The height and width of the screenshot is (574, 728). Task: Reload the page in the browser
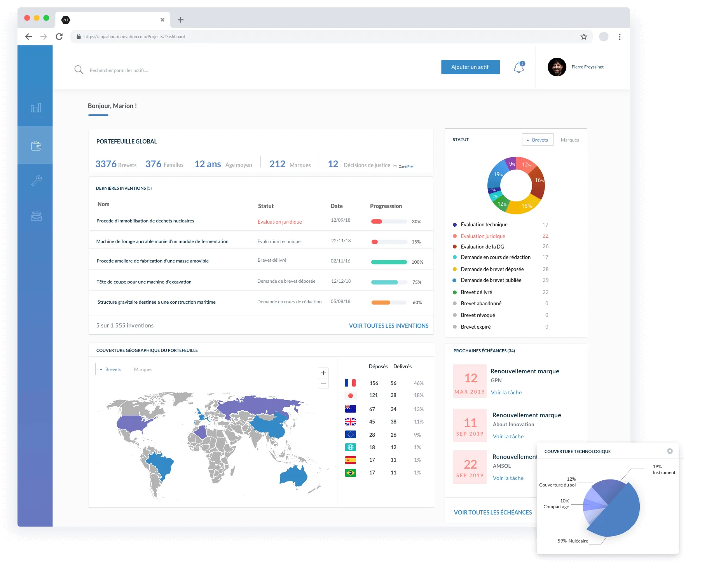coord(59,37)
